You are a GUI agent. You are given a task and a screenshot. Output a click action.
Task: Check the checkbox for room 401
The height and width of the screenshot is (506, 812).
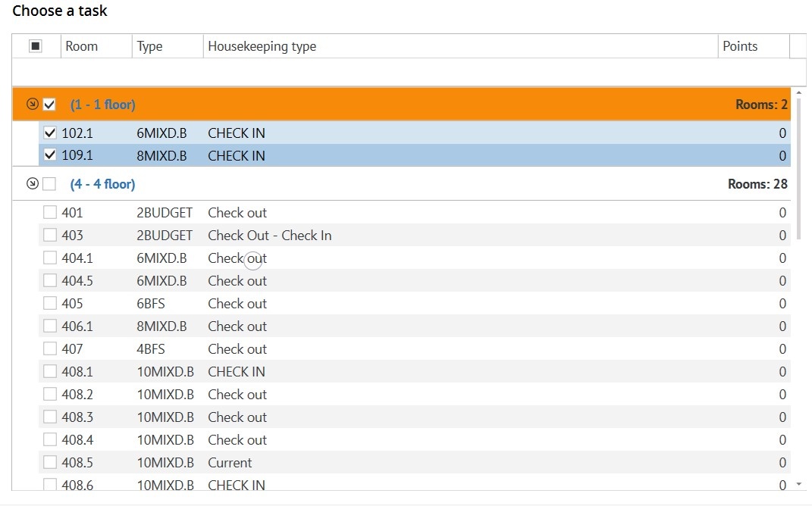click(x=50, y=212)
